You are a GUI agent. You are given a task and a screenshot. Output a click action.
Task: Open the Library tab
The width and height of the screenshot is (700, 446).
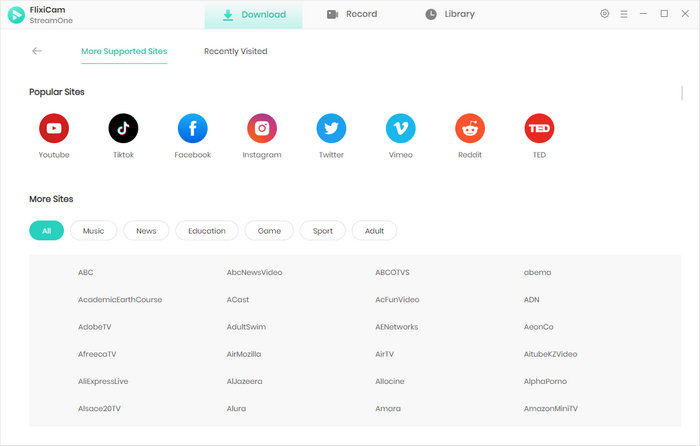click(450, 14)
